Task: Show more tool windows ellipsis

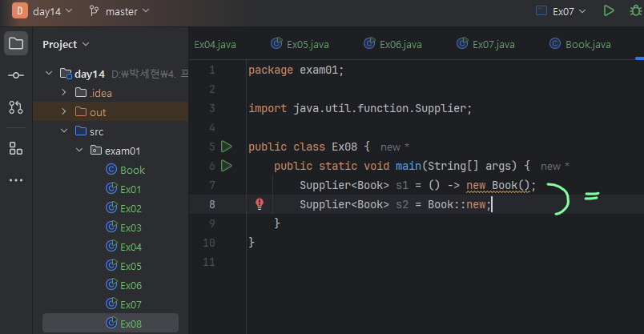Action: point(16,180)
